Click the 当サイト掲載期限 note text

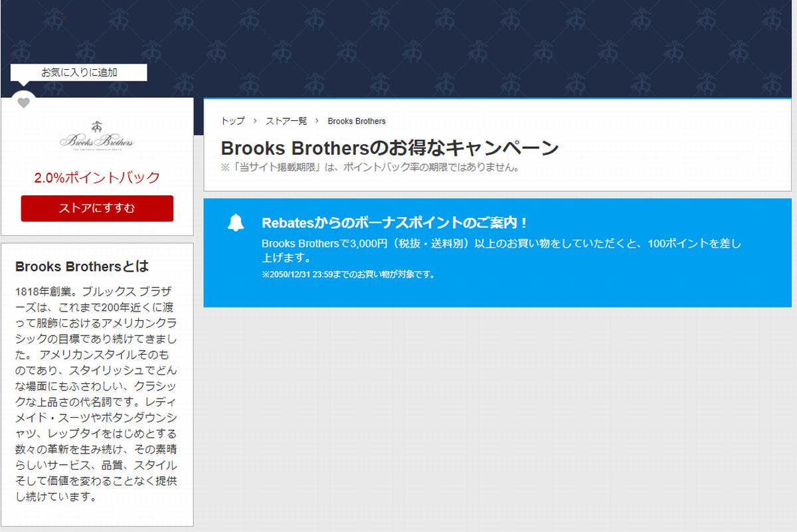370,167
